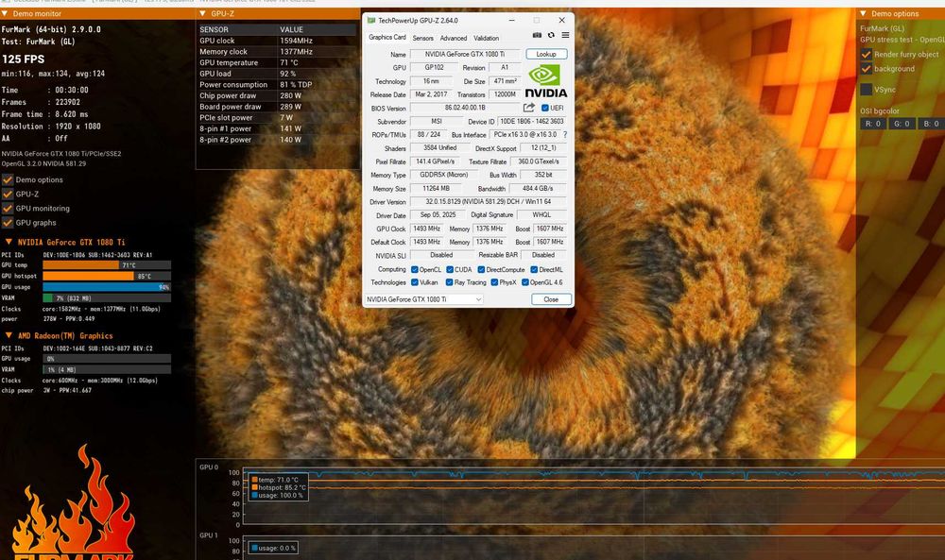The image size is (945, 560).
Task: Click the G: 0 background color field
Action: (902, 124)
